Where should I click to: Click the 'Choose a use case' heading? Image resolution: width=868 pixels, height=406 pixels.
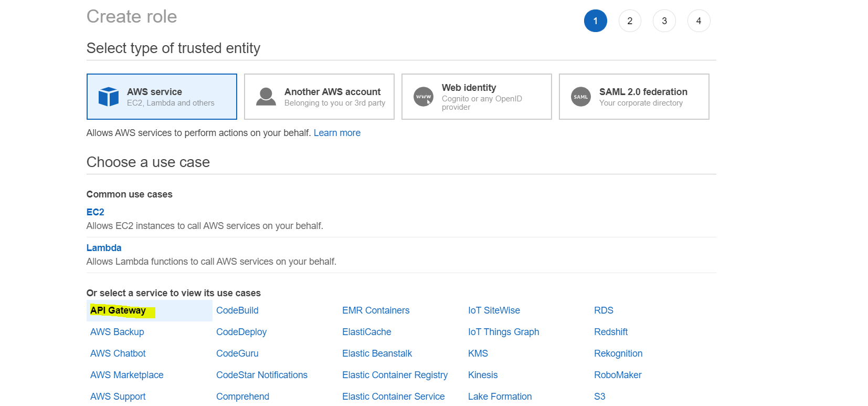coord(148,162)
